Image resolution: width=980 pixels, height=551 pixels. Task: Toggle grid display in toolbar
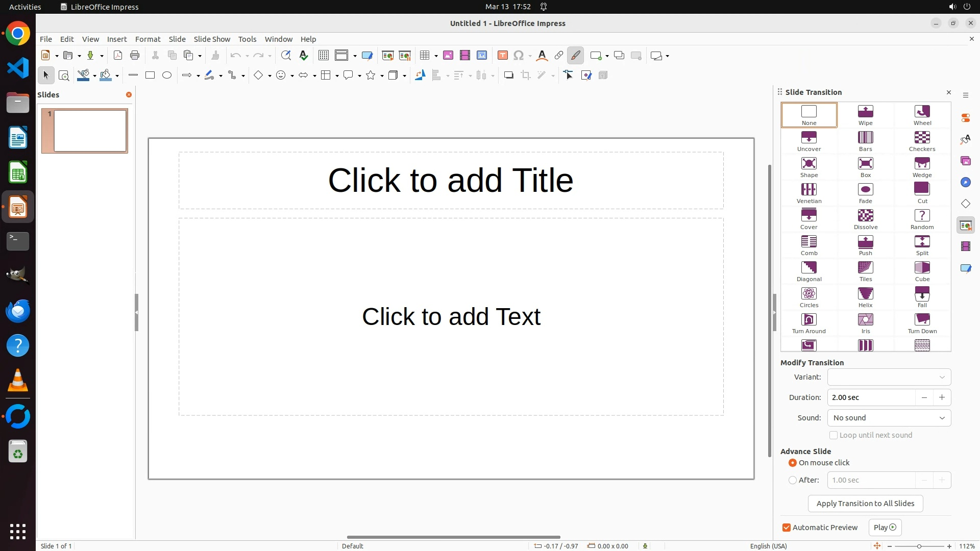[x=323, y=56]
